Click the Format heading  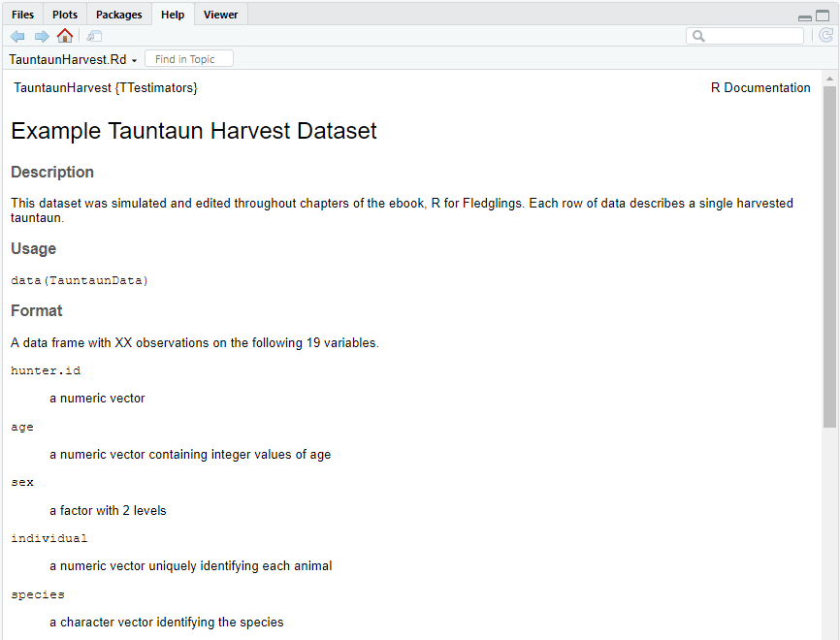pyautogui.click(x=37, y=310)
